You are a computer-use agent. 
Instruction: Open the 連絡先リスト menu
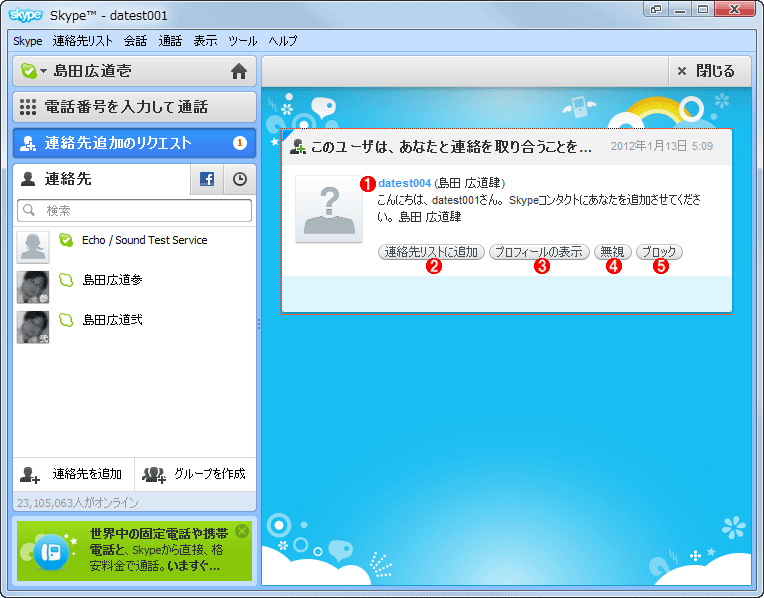click(82, 41)
